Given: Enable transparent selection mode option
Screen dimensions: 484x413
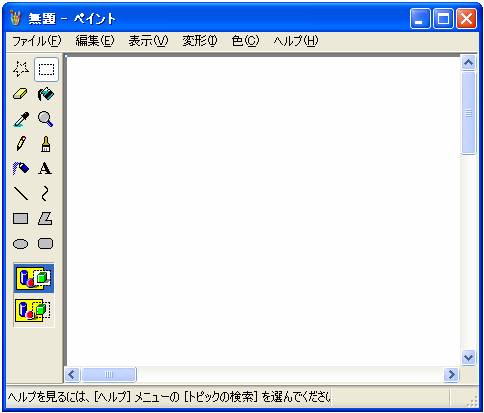Looking at the screenshot, I should click(33, 311).
